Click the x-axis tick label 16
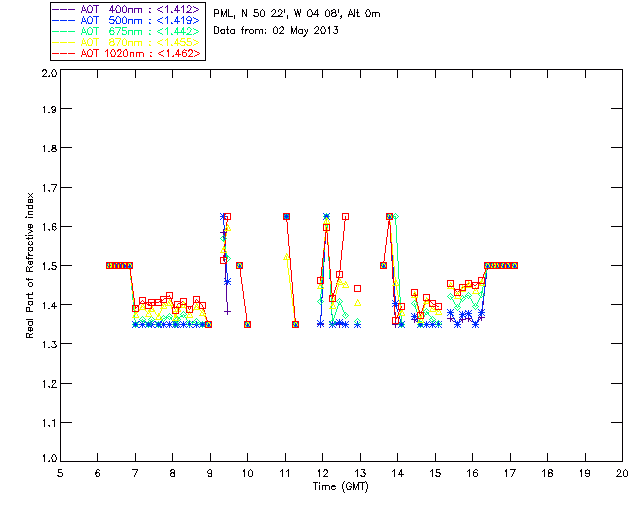 [473, 473]
